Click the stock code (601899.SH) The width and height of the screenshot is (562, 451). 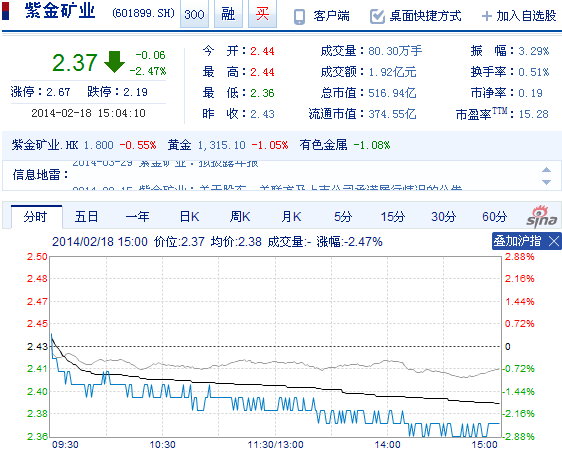pyautogui.click(x=143, y=14)
